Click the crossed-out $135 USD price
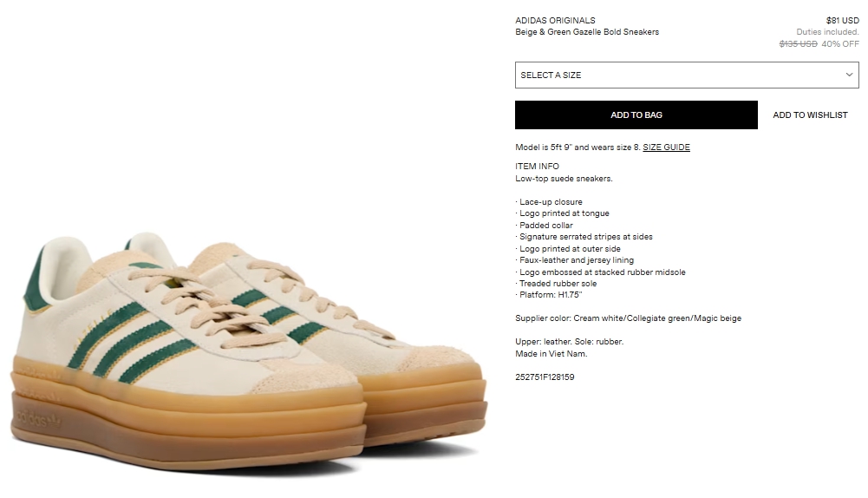The width and height of the screenshot is (868, 498). [799, 43]
